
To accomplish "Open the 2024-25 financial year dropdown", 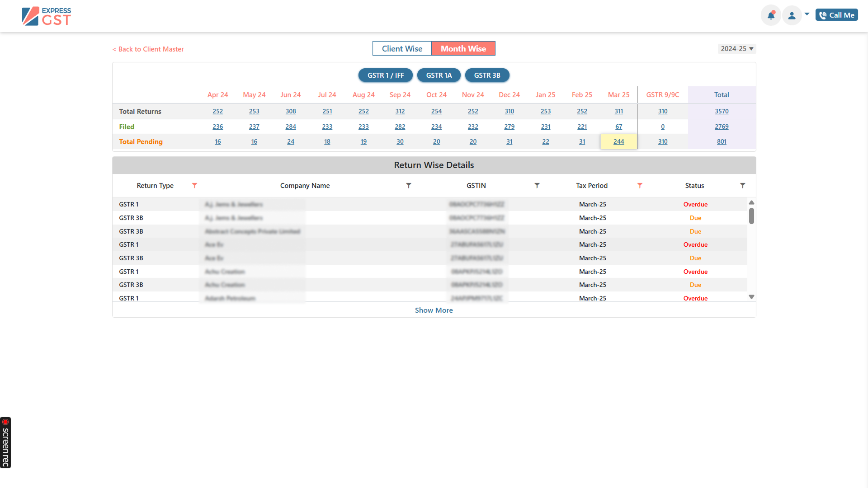I will point(737,48).
